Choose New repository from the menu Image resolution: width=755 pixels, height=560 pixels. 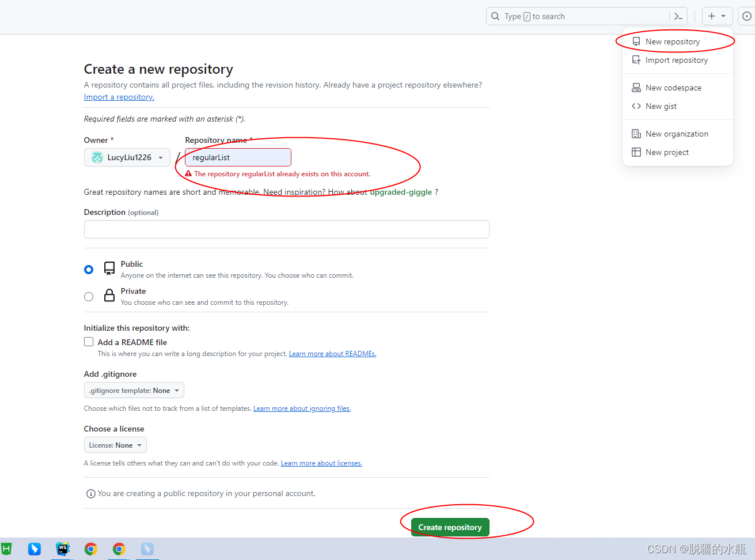(678, 41)
